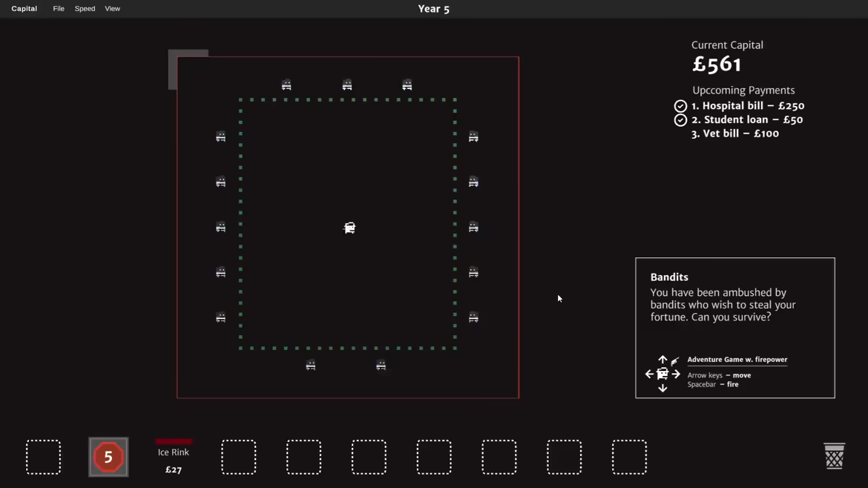
Task: Open the Speed menu
Action: click(x=85, y=9)
